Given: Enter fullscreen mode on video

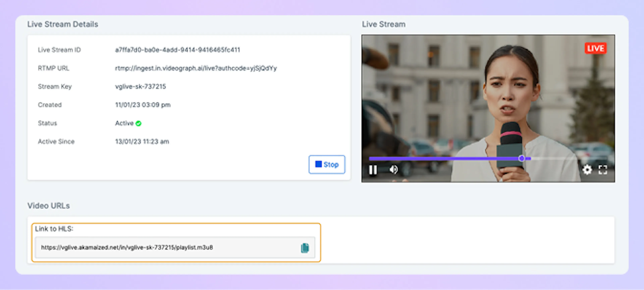Looking at the screenshot, I should click(603, 170).
